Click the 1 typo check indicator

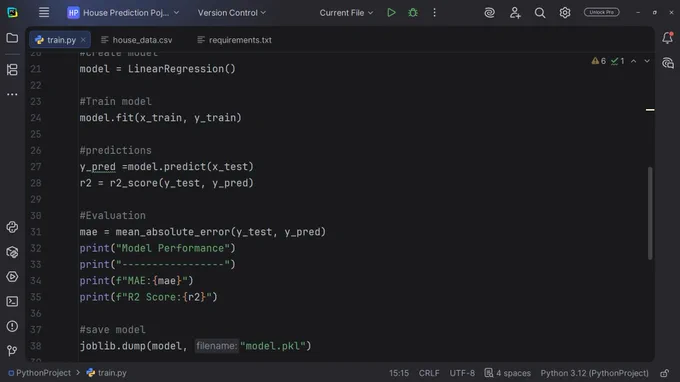(618, 61)
